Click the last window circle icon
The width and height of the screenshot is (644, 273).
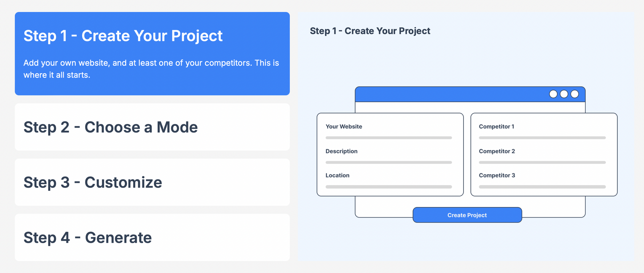pyautogui.click(x=575, y=94)
